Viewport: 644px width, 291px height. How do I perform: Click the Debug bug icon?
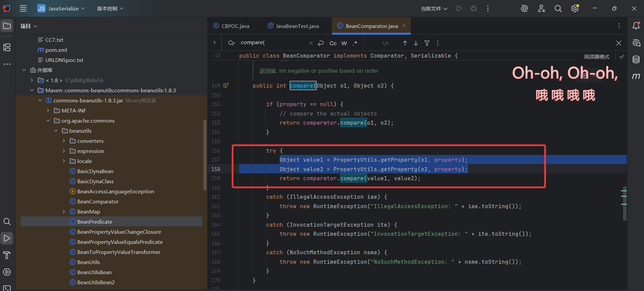(473, 8)
